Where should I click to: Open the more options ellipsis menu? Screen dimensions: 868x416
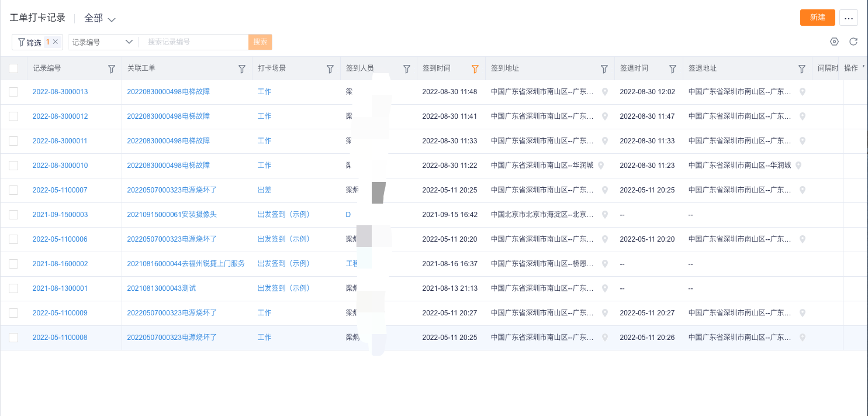pyautogui.click(x=849, y=18)
